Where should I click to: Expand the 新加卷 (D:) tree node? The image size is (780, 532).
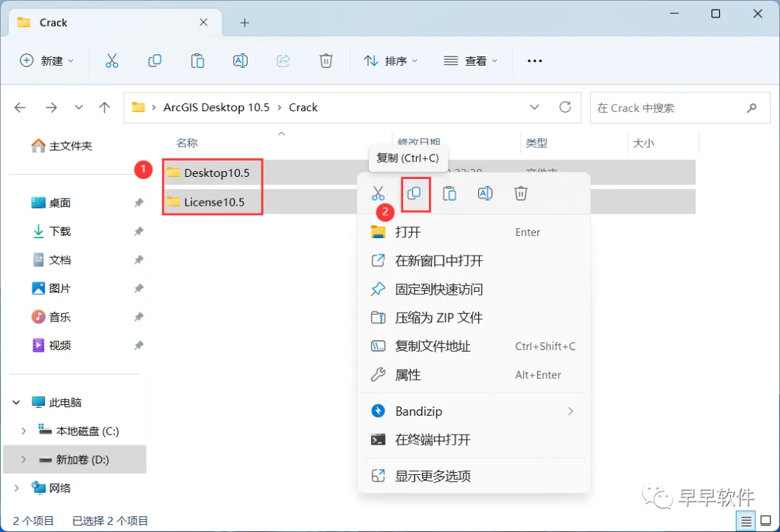(23, 459)
